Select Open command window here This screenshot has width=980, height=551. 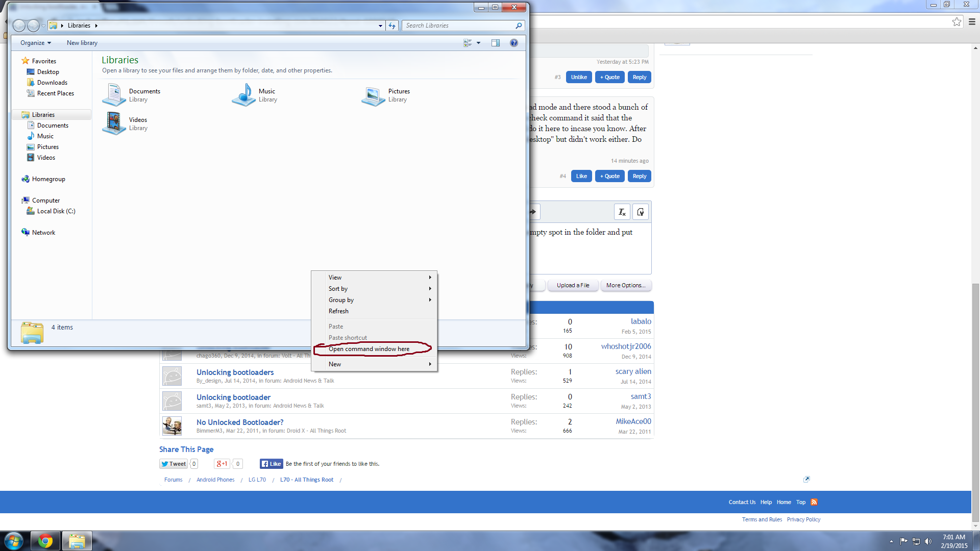pyautogui.click(x=369, y=349)
